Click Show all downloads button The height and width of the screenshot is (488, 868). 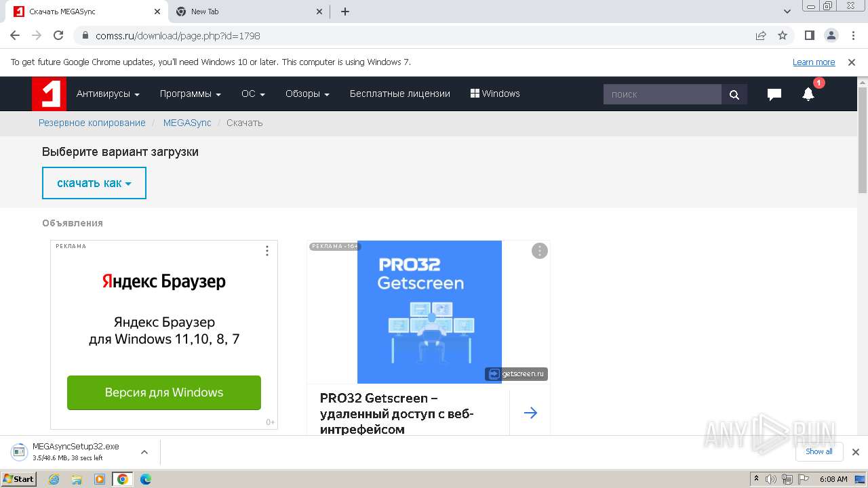(819, 451)
